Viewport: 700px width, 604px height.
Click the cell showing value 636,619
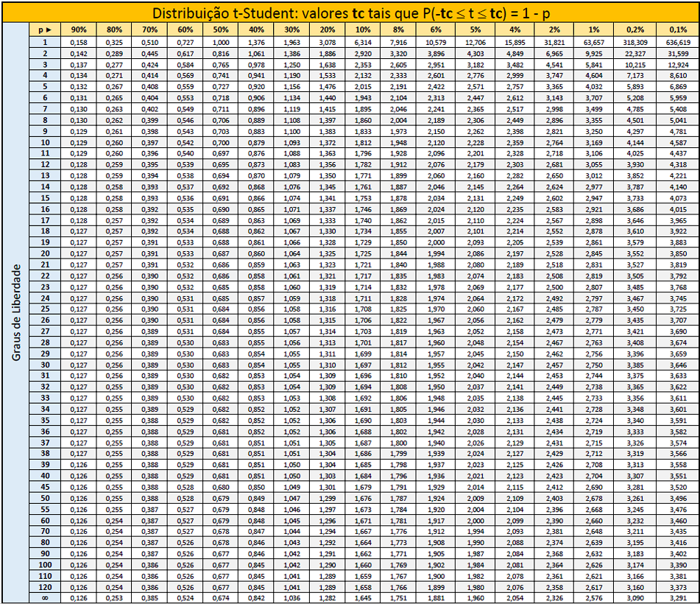pyautogui.click(x=678, y=42)
